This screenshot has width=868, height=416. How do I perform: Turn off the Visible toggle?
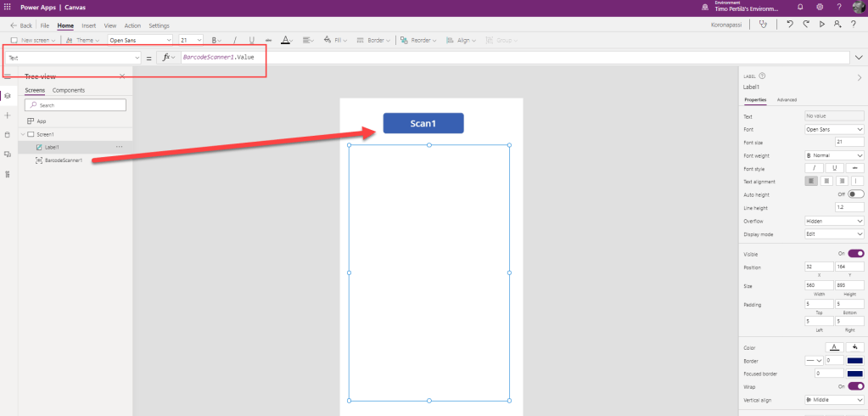tap(855, 253)
